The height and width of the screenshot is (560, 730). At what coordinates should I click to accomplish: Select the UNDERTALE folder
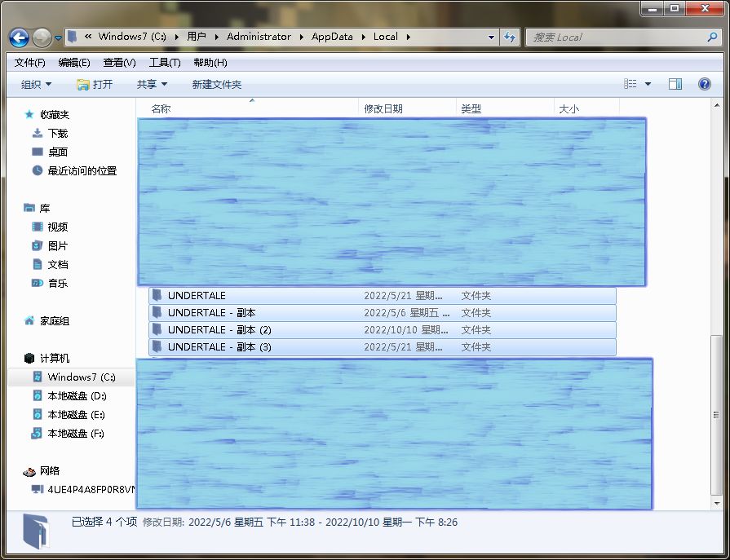pyautogui.click(x=383, y=295)
